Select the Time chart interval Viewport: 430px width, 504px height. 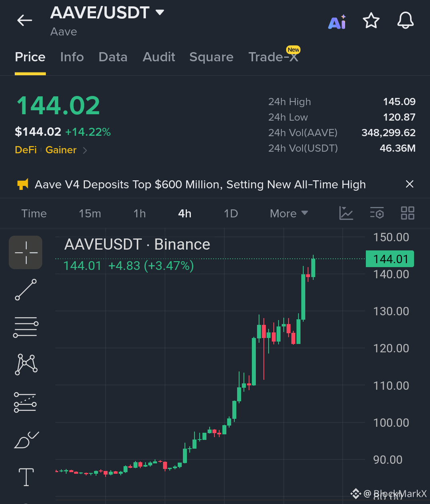point(34,213)
